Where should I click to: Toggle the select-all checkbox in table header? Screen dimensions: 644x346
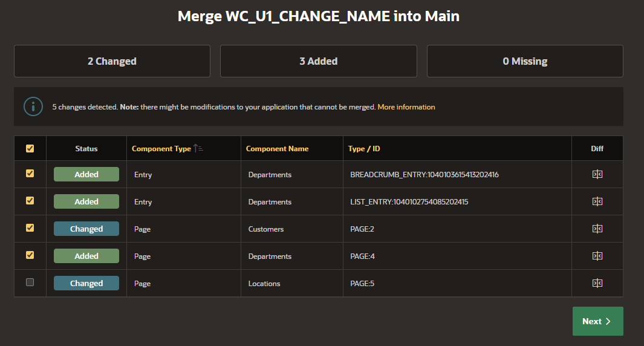click(30, 148)
